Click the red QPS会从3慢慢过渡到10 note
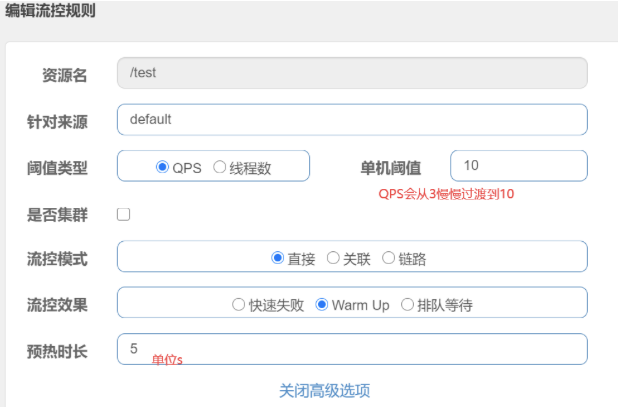Viewport: 619px width, 407px height. pyautogui.click(x=446, y=194)
